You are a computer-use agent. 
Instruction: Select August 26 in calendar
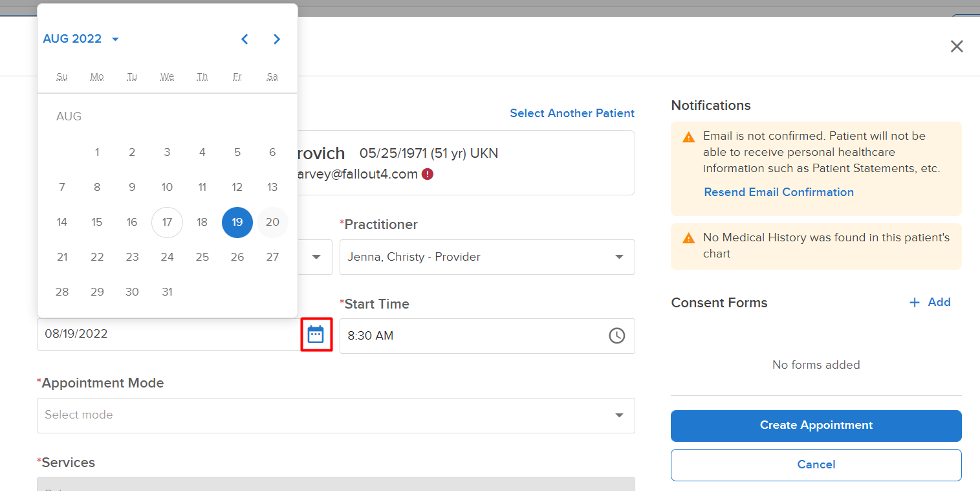tap(237, 257)
